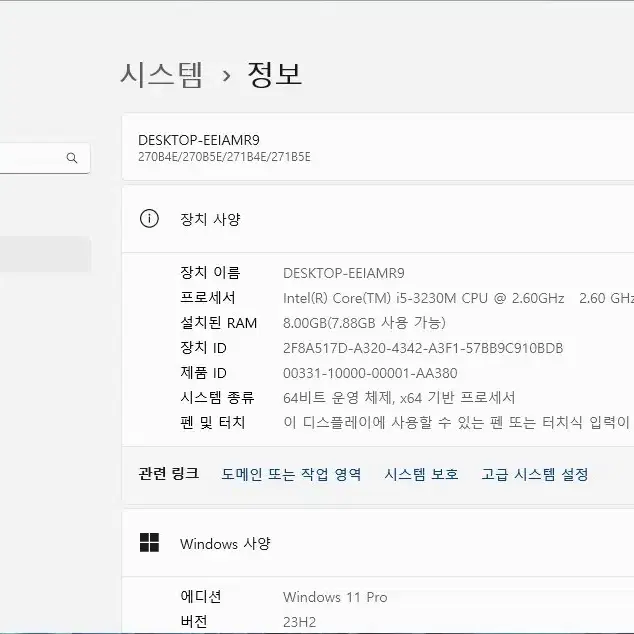Click the 장치 이름 label
Viewport: 634px width, 634px height.
tap(210, 273)
